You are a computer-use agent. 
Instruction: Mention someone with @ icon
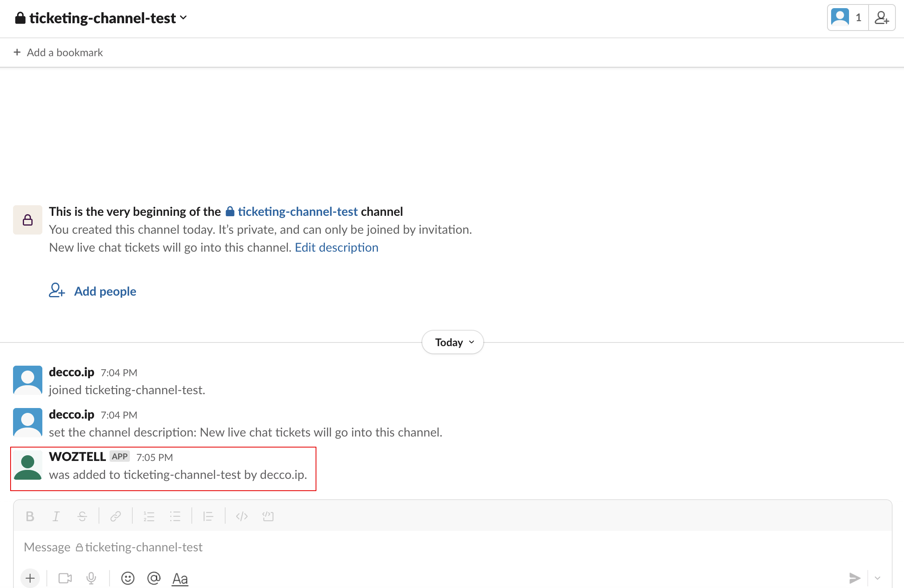click(154, 578)
